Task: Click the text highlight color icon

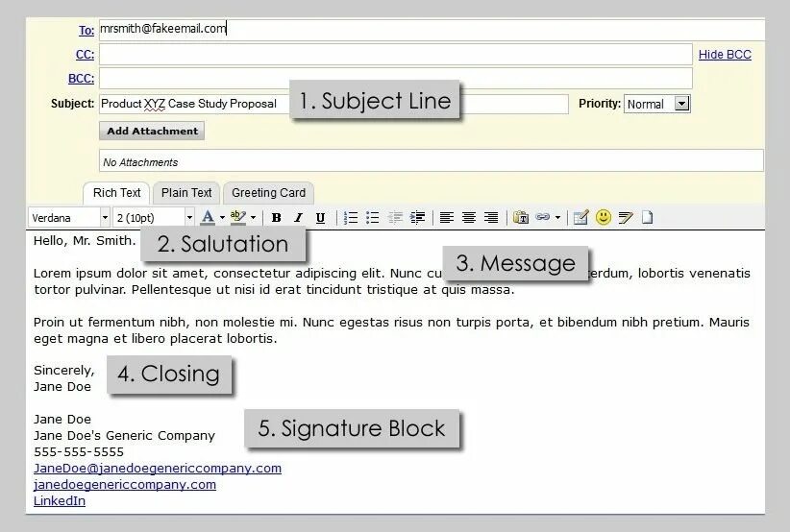Action: point(237,217)
